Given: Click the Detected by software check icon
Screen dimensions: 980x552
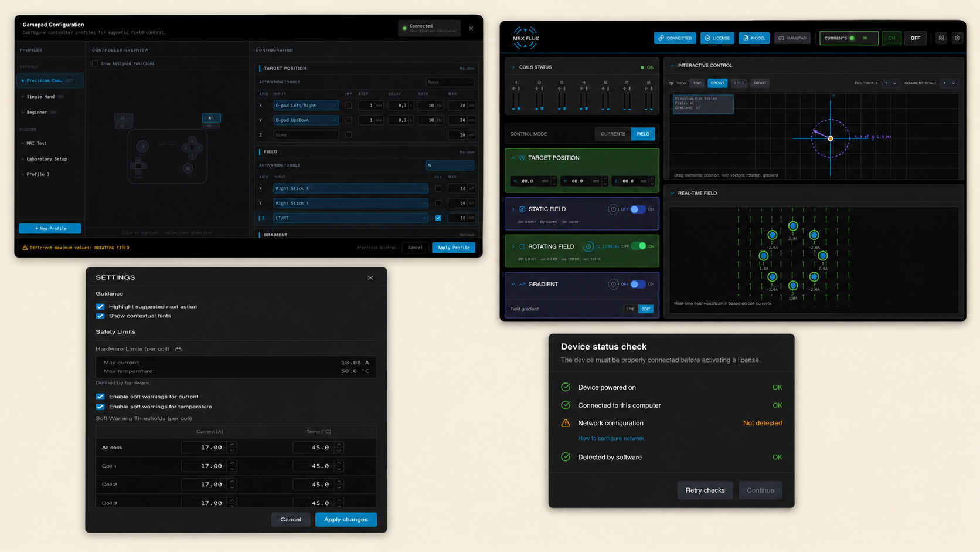Looking at the screenshot, I should [x=566, y=457].
